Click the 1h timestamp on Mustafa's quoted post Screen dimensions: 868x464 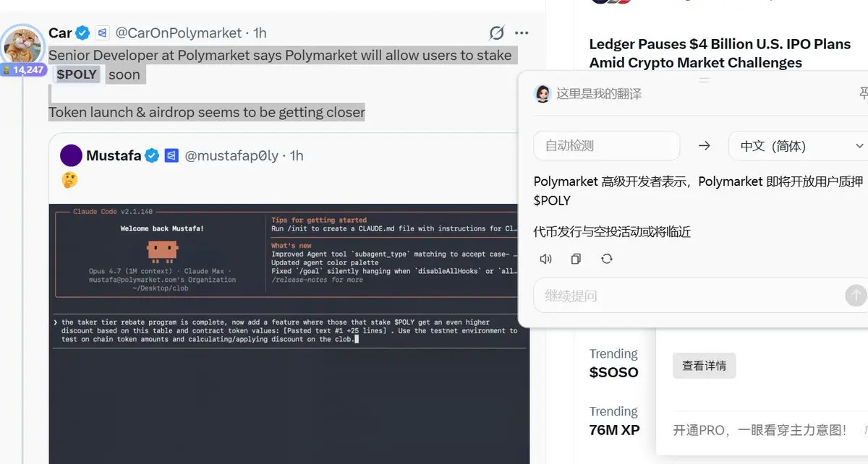(x=297, y=155)
